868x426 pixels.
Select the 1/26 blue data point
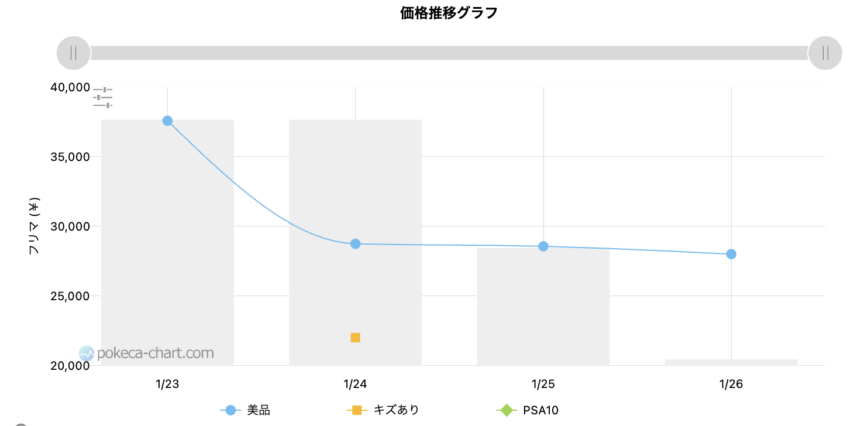pyautogui.click(x=731, y=254)
